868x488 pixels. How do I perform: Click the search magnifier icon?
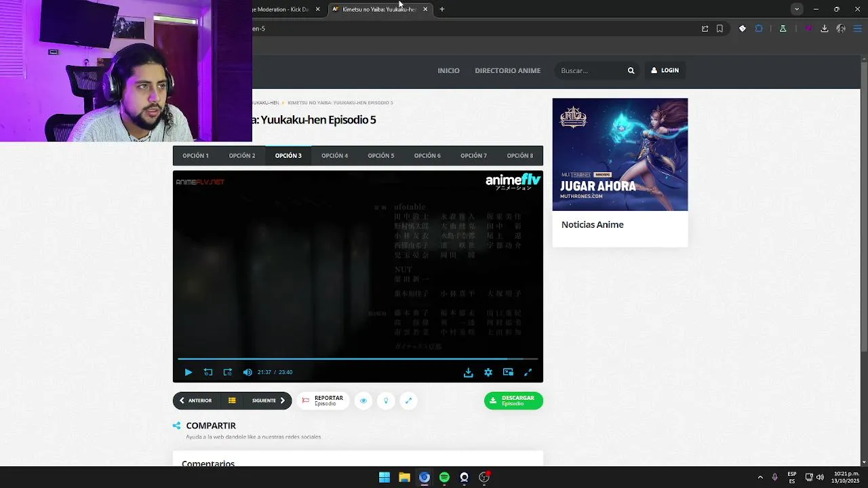[631, 70]
